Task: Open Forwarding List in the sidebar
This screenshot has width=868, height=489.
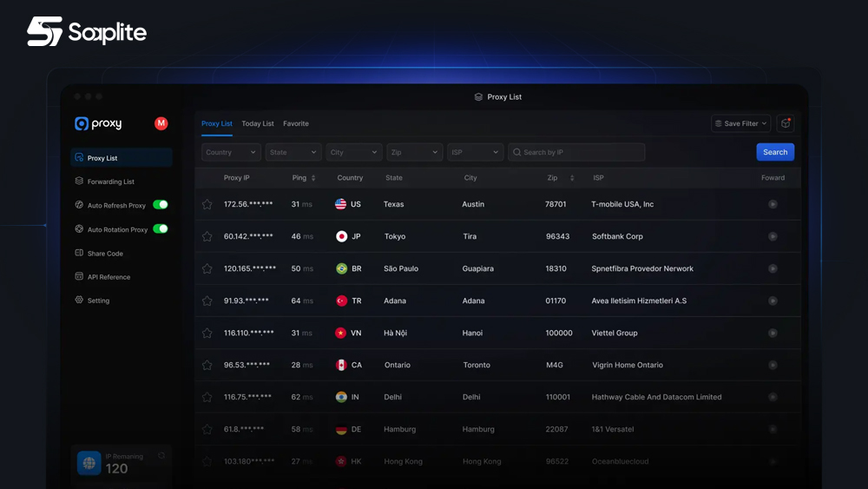Action: coord(111,182)
